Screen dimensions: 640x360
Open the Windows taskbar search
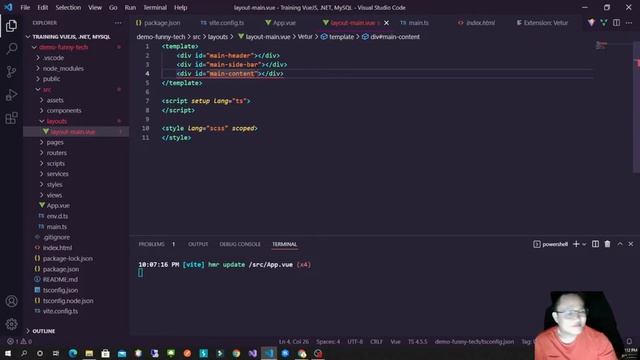pos(24,353)
